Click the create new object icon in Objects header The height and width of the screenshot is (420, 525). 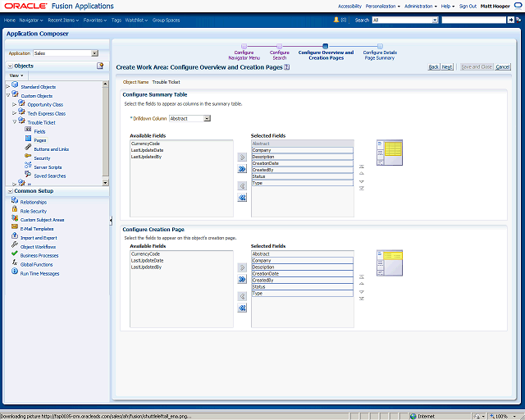point(100,66)
